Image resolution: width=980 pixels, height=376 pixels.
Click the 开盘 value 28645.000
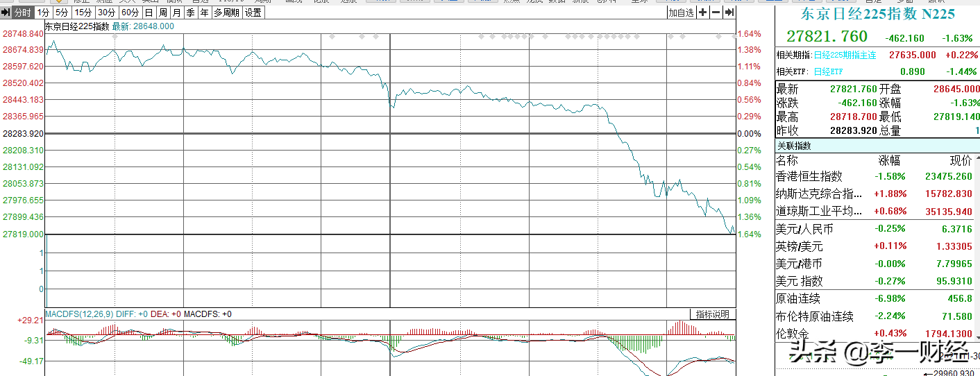[956, 89]
